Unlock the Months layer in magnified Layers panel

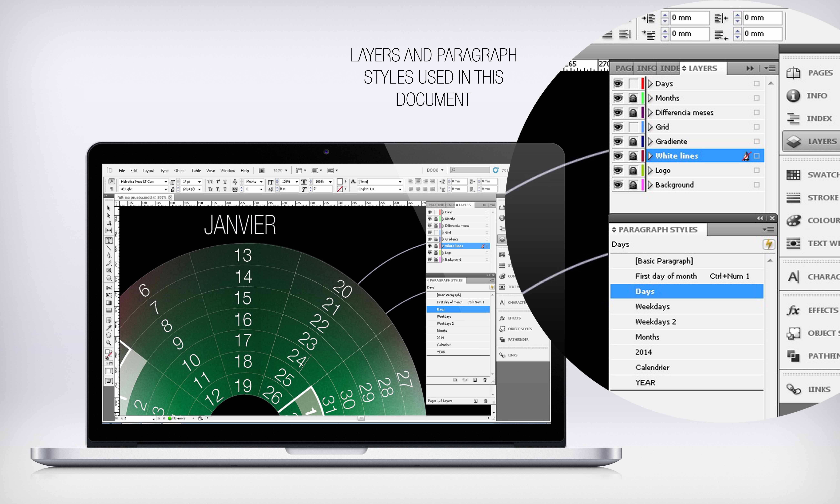click(x=633, y=98)
